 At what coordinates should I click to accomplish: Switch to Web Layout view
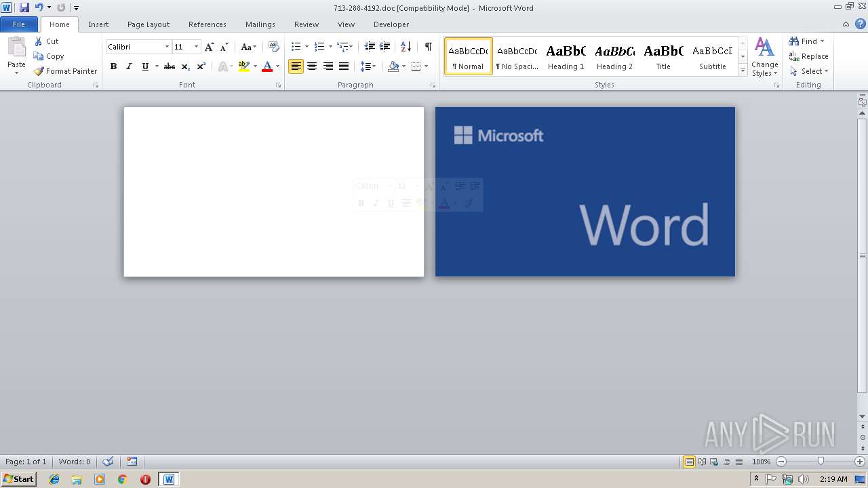click(714, 462)
